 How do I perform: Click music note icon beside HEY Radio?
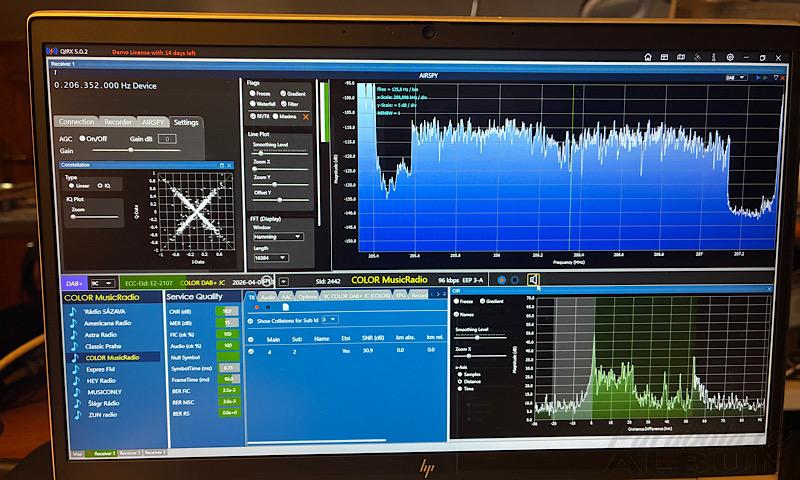tap(73, 380)
